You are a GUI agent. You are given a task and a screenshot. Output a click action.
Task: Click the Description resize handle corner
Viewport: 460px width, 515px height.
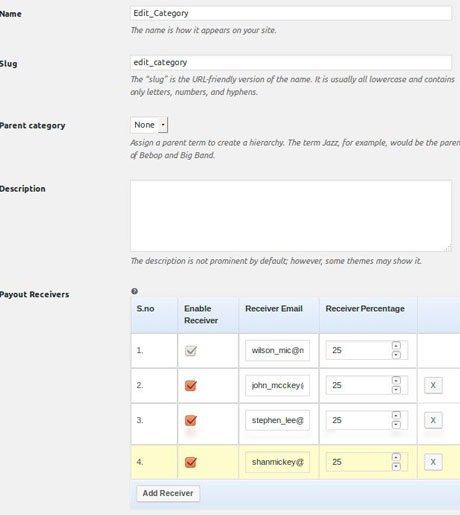click(x=448, y=248)
